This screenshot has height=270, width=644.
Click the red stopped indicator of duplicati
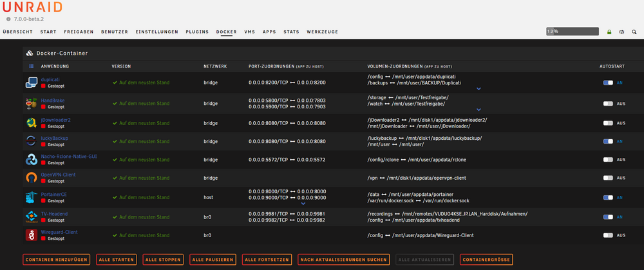point(43,86)
